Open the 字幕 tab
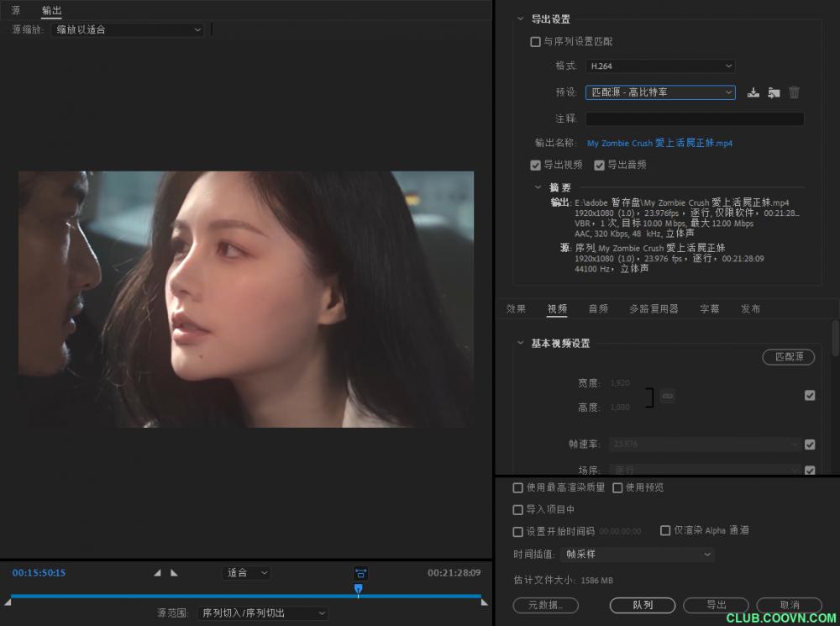The image size is (840, 626). (709, 308)
